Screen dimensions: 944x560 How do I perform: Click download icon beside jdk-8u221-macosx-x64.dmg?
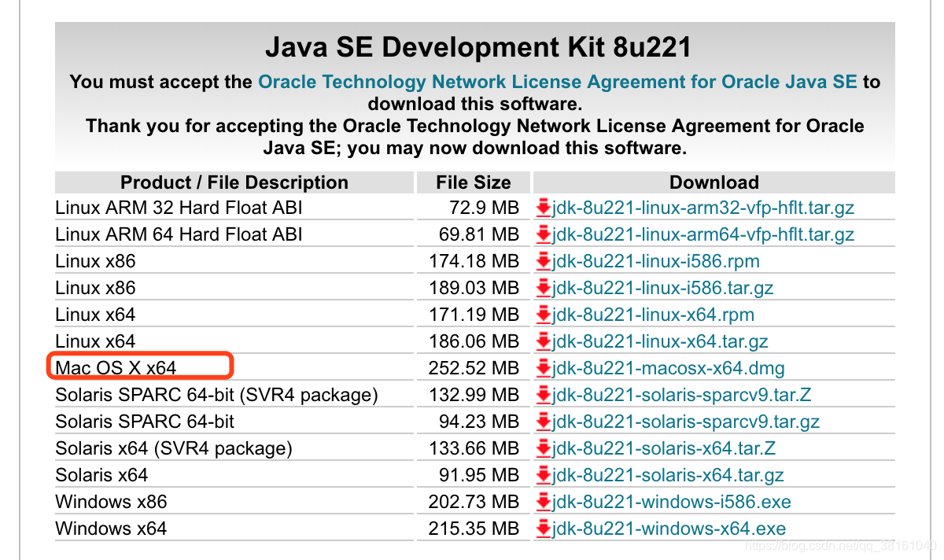(543, 369)
